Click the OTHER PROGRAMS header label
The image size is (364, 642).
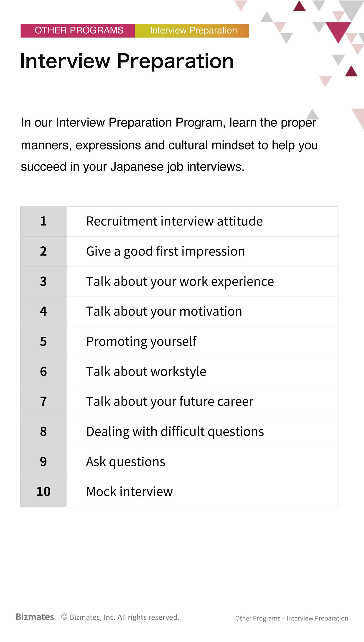pyautogui.click(x=78, y=31)
